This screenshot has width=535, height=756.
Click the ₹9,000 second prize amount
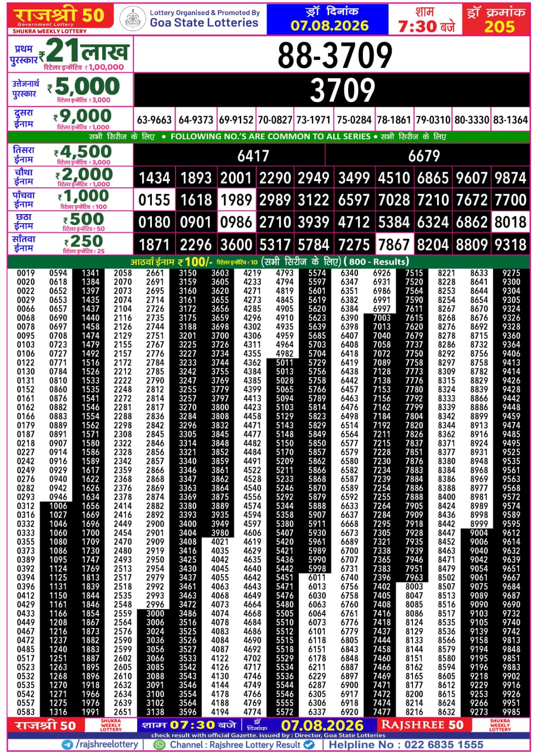(83, 116)
